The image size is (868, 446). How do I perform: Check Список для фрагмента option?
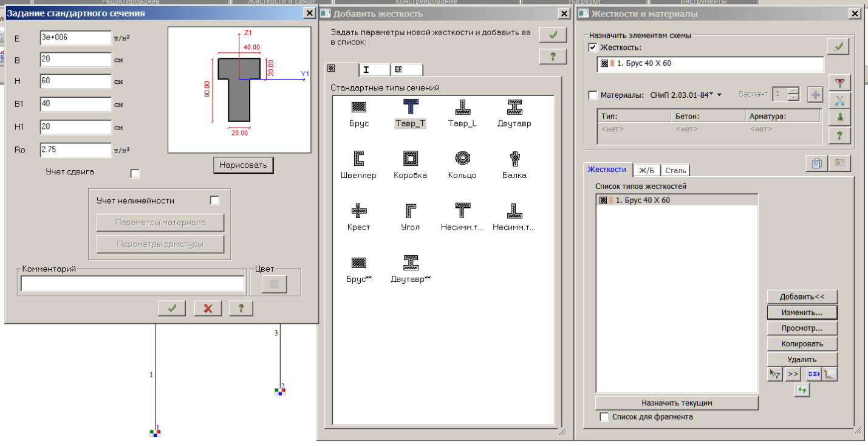coord(604,417)
